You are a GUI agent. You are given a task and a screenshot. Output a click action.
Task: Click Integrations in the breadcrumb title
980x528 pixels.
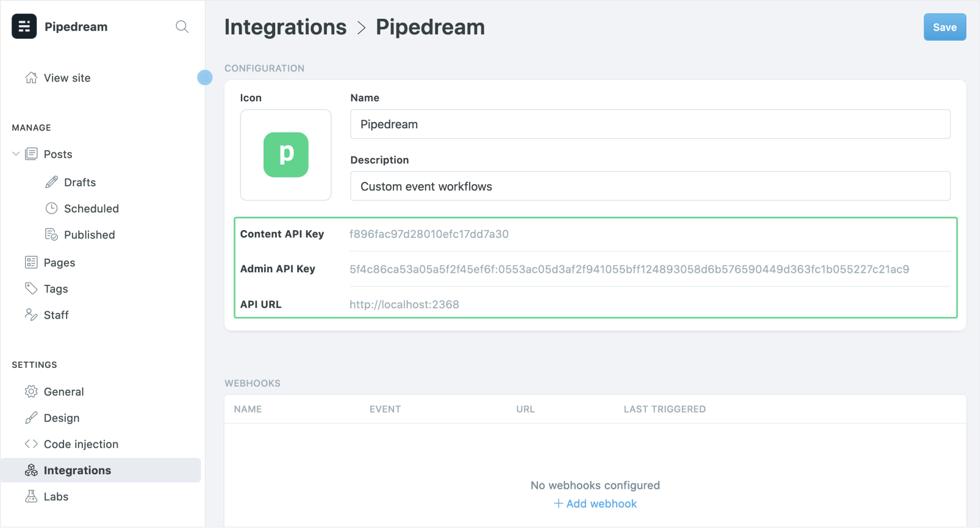coord(285,27)
